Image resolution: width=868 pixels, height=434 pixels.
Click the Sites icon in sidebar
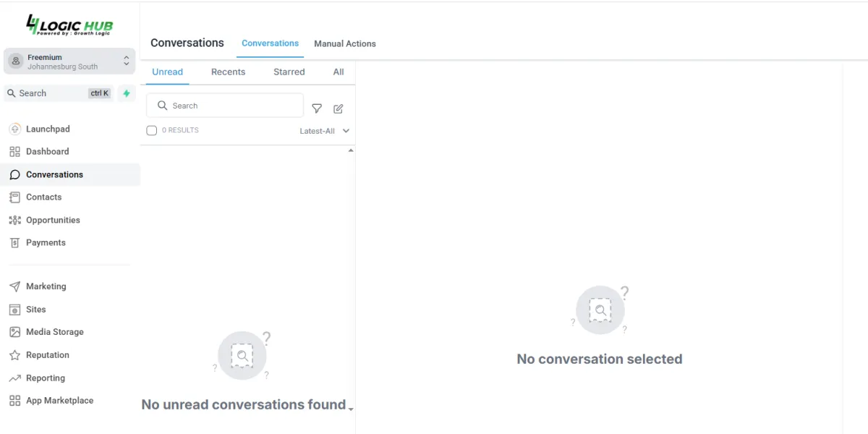(x=14, y=310)
